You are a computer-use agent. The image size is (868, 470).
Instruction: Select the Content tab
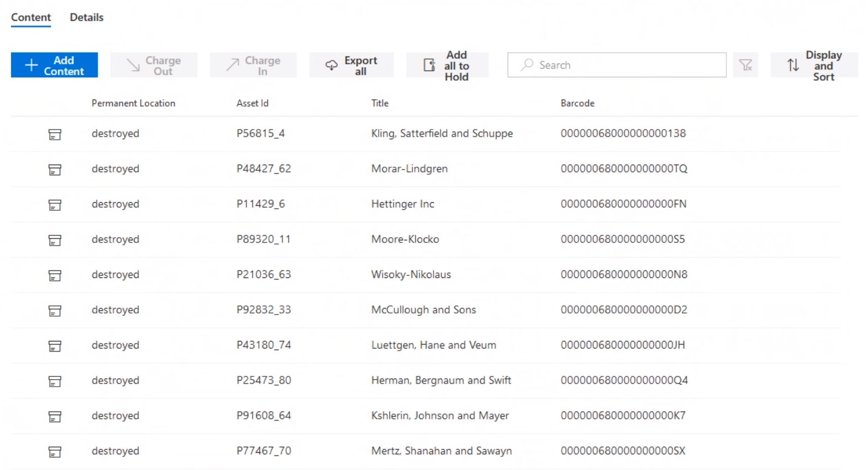point(31,17)
